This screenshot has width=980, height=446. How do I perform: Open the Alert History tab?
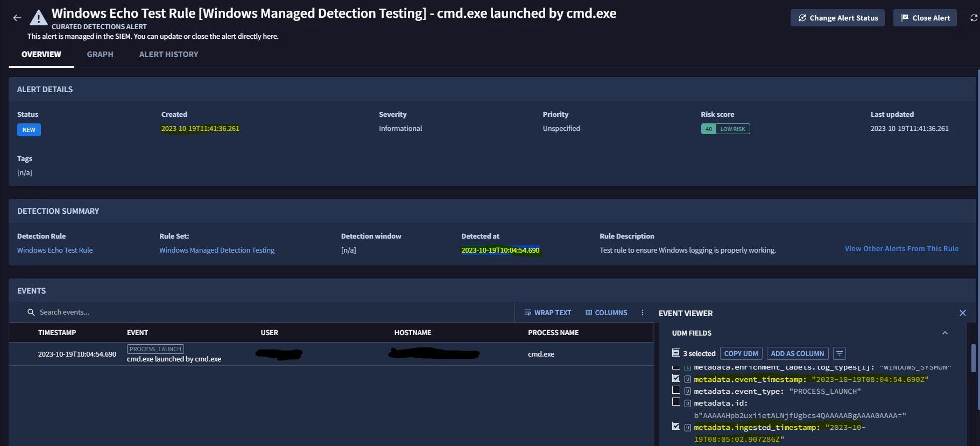(x=168, y=54)
